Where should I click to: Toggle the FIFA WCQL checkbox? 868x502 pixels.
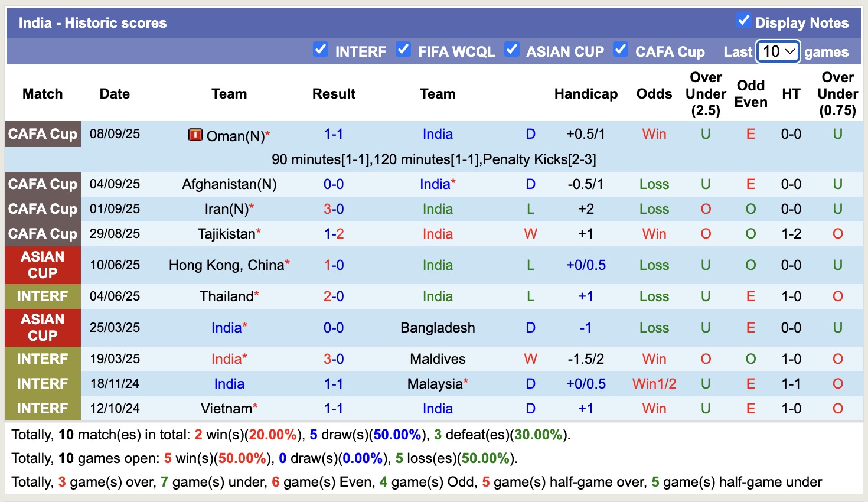click(403, 49)
